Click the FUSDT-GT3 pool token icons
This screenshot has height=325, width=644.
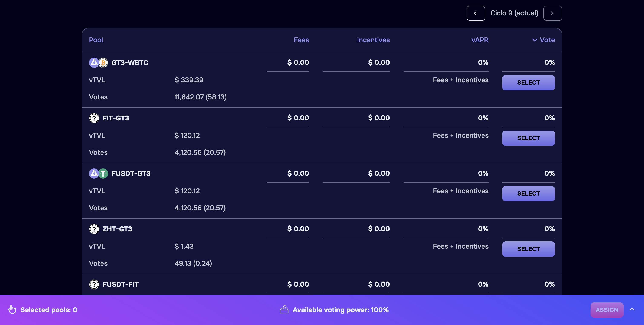pos(99,174)
